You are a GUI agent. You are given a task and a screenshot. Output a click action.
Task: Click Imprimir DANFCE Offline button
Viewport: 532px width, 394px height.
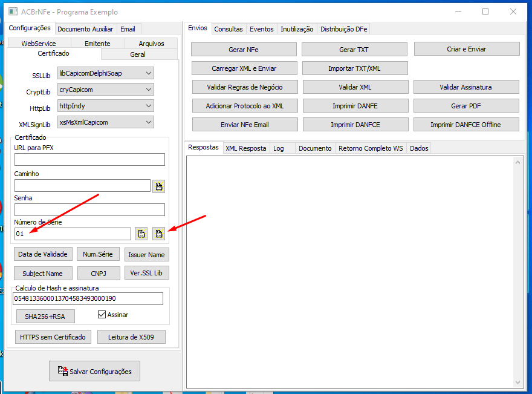point(466,125)
